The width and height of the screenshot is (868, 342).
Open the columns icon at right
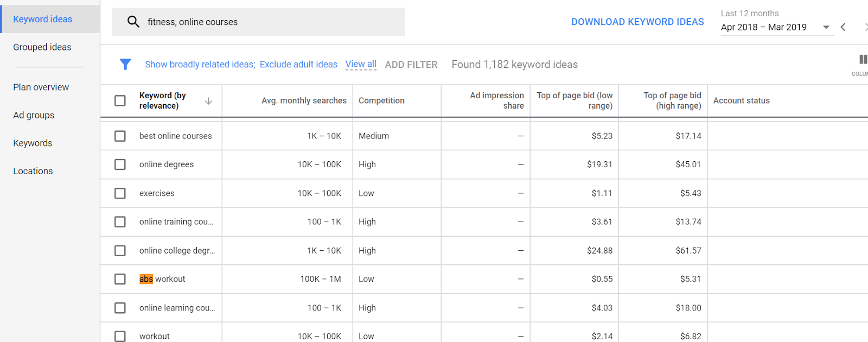click(x=863, y=60)
